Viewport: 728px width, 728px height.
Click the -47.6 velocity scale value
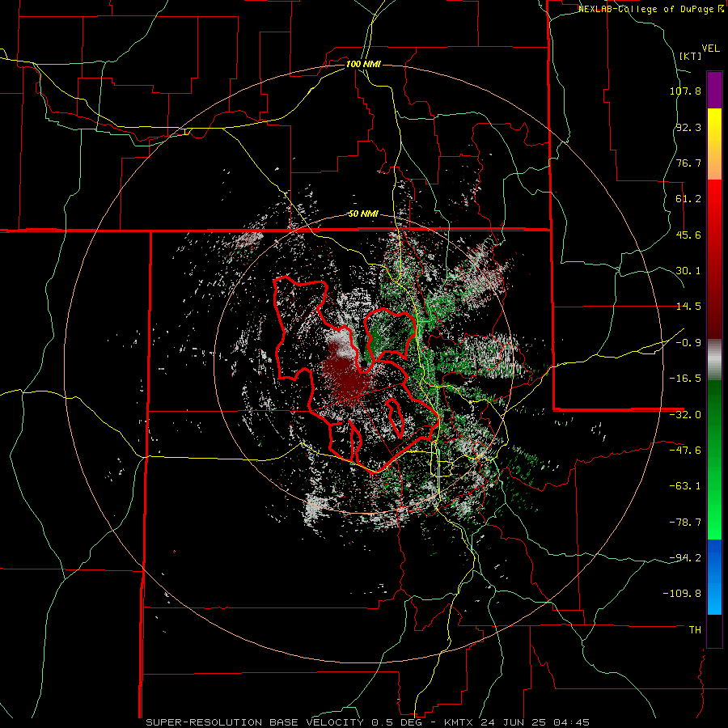coord(685,451)
